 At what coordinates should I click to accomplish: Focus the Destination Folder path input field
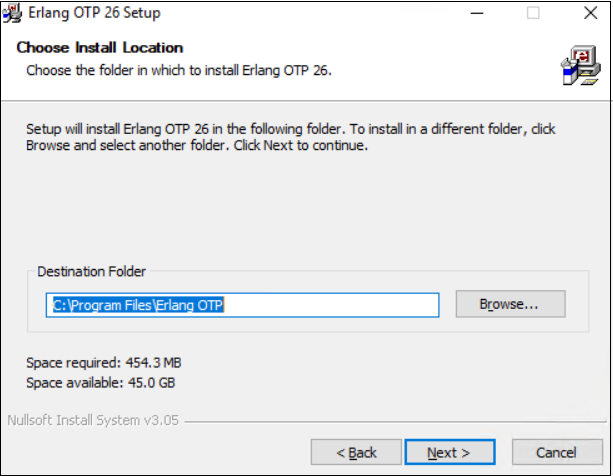tap(330, 305)
